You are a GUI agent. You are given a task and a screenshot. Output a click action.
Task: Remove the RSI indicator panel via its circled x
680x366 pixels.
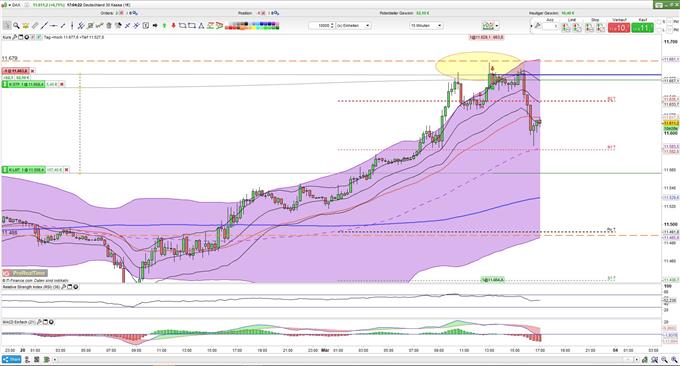(76, 287)
